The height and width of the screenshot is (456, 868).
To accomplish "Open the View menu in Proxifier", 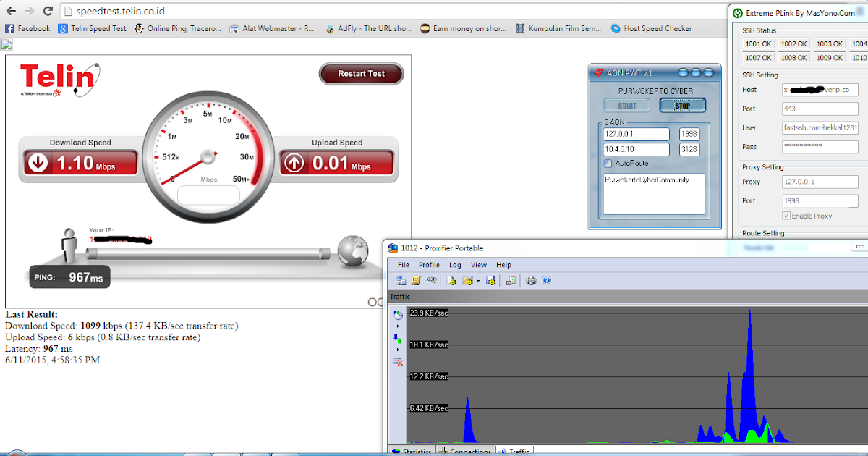I will click(479, 265).
